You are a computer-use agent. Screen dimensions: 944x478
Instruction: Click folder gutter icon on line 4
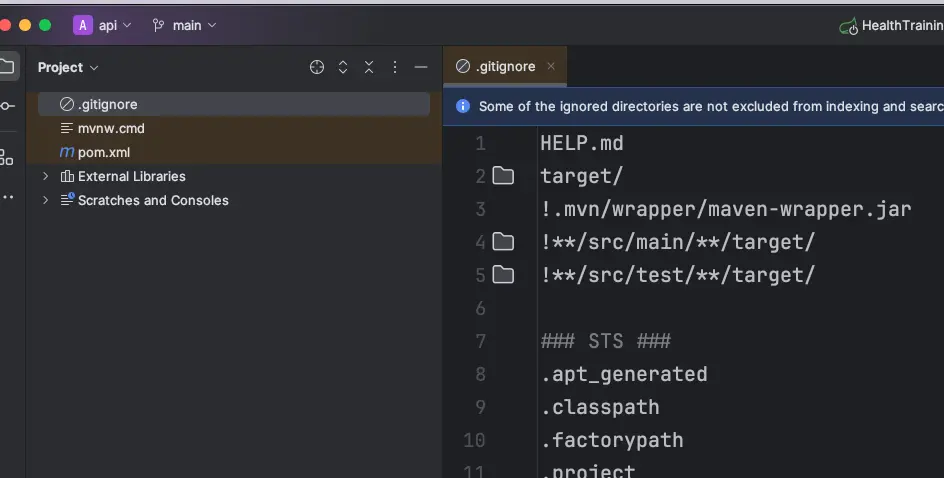503,242
